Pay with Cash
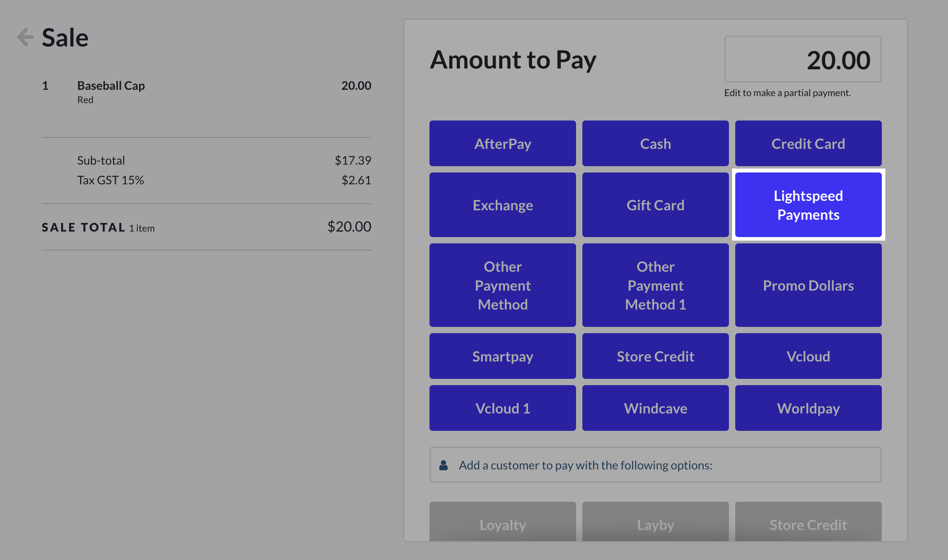 655,143
